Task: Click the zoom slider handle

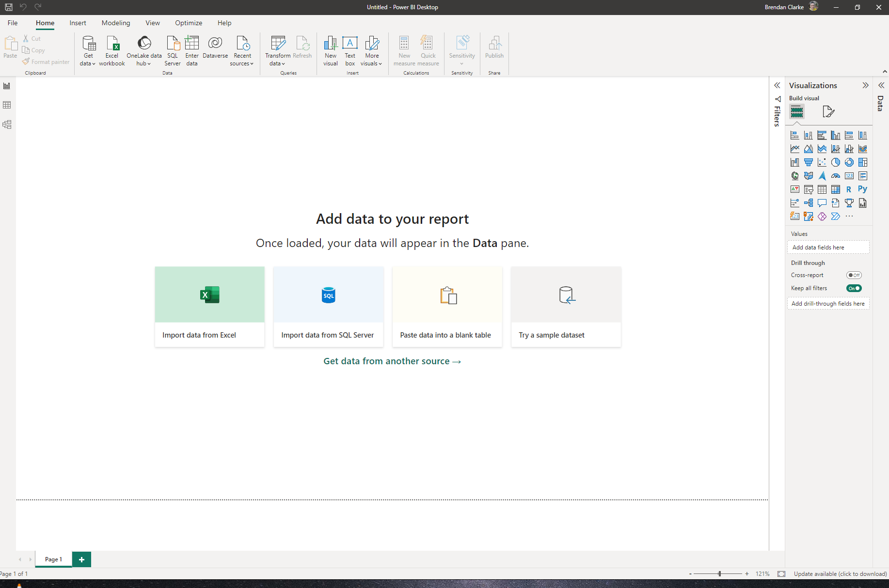Action: click(x=720, y=574)
